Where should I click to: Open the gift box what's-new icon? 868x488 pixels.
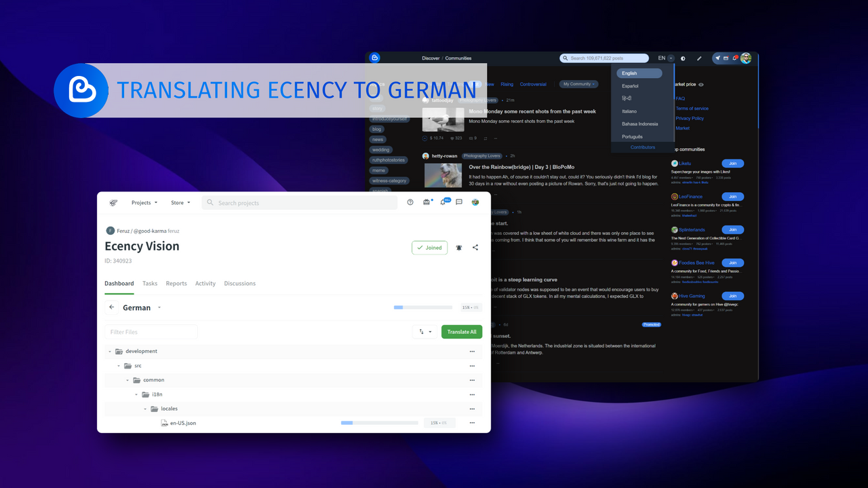pos(427,202)
